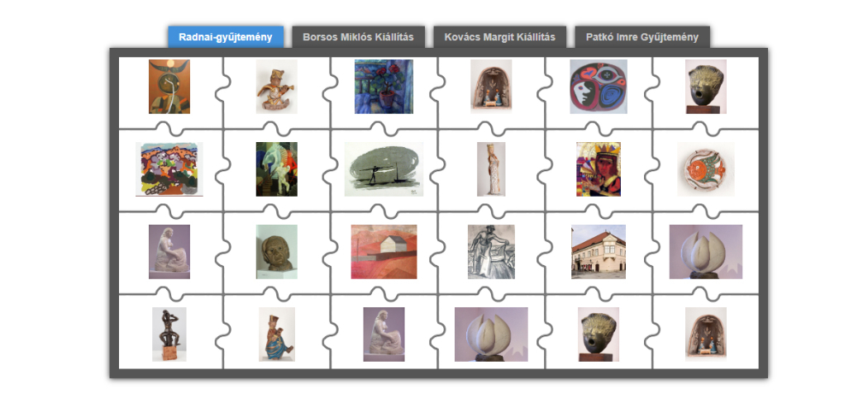Switch to the Radnai-gyűjtemény tab
Image resolution: width=868 pixels, height=413 pixels.
(226, 37)
